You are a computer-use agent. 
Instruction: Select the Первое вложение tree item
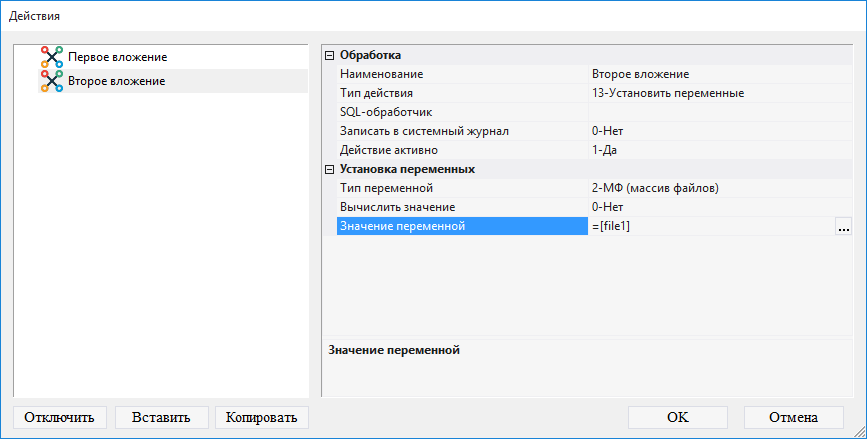pos(117,58)
